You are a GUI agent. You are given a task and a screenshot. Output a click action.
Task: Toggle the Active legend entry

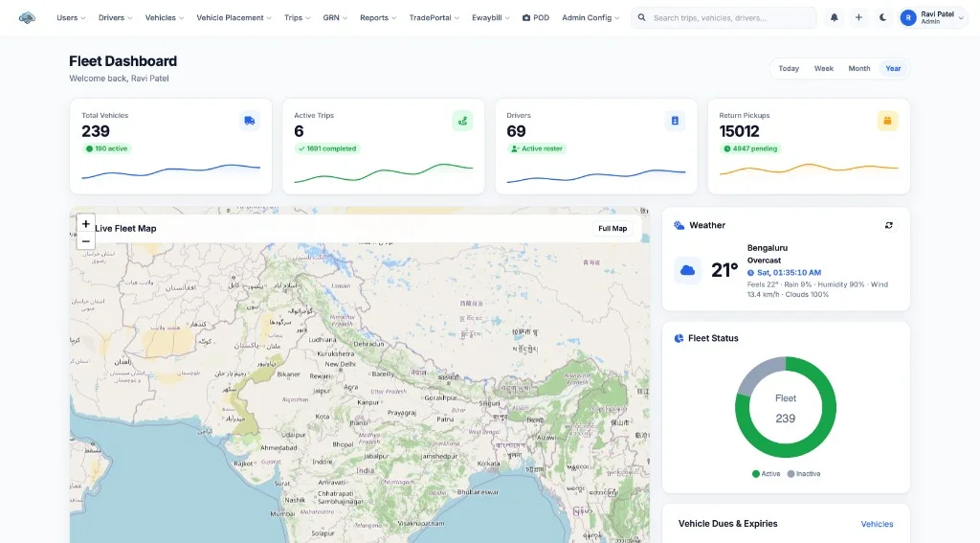767,474
